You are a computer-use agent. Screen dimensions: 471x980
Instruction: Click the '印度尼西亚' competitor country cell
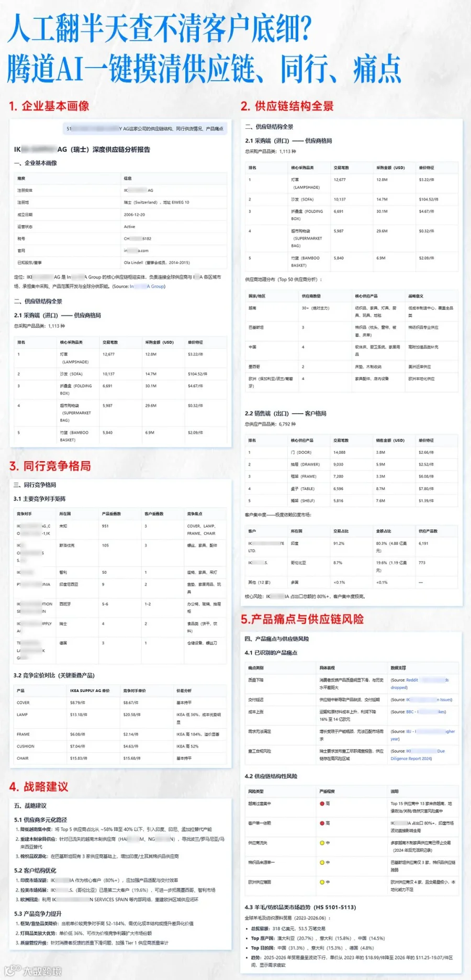click(x=69, y=584)
